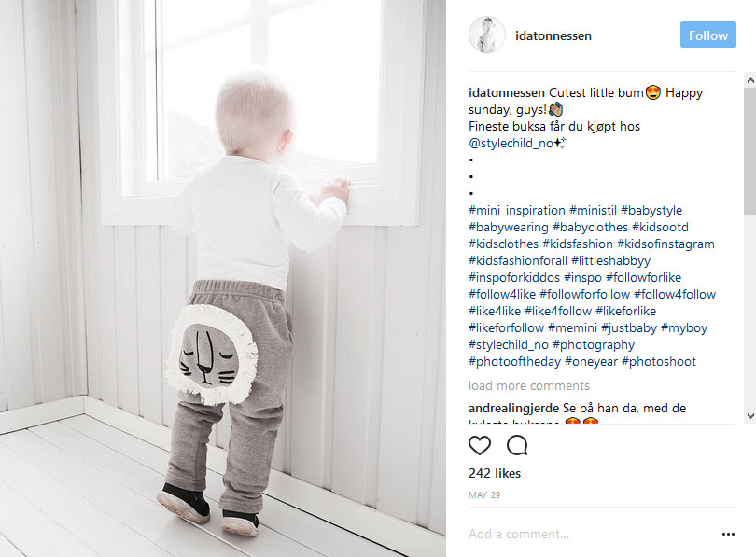
Task: Open commenter andrealingjerde's profile
Action: pyautogui.click(x=513, y=408)
